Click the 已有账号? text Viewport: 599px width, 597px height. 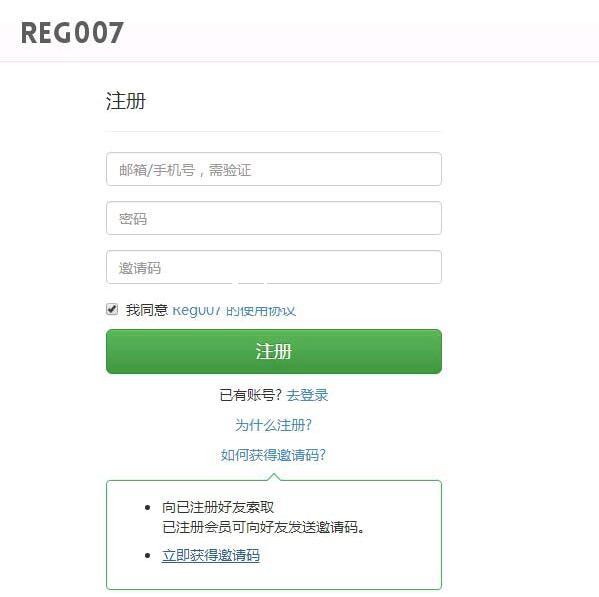coord(251,395)
